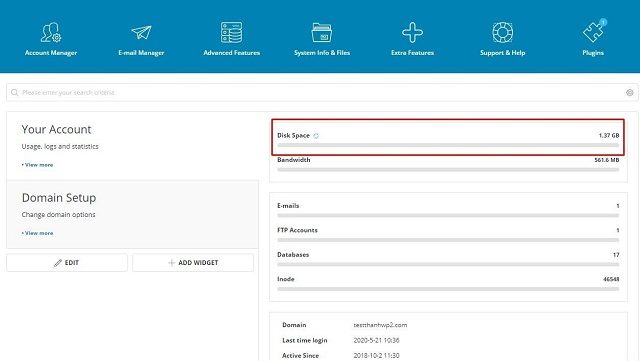Open the Support & Help lifebuoy icon
Screen dimensions: 640x361
tap(502, 32)
